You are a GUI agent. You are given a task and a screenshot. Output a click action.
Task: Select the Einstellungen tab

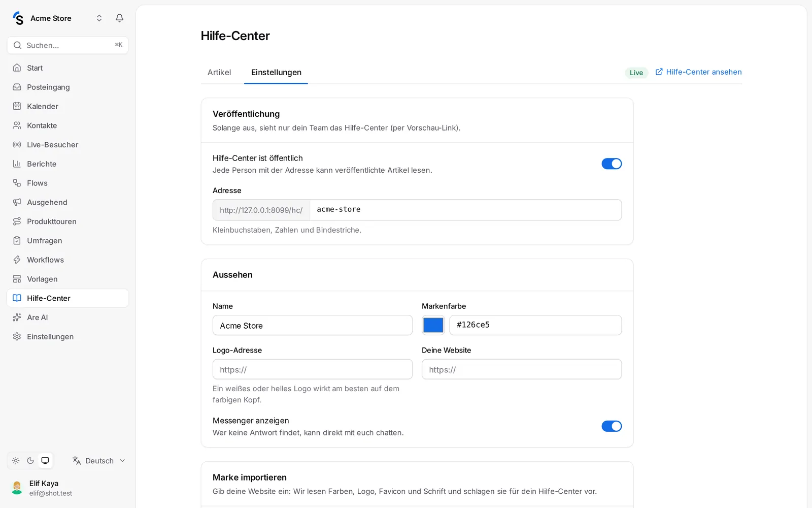coord(276,72)
